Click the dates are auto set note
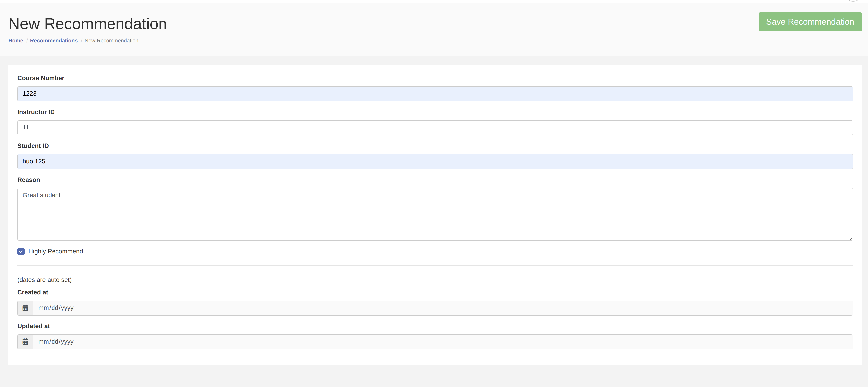Screen dimensions: 868x387 point(45,280)
